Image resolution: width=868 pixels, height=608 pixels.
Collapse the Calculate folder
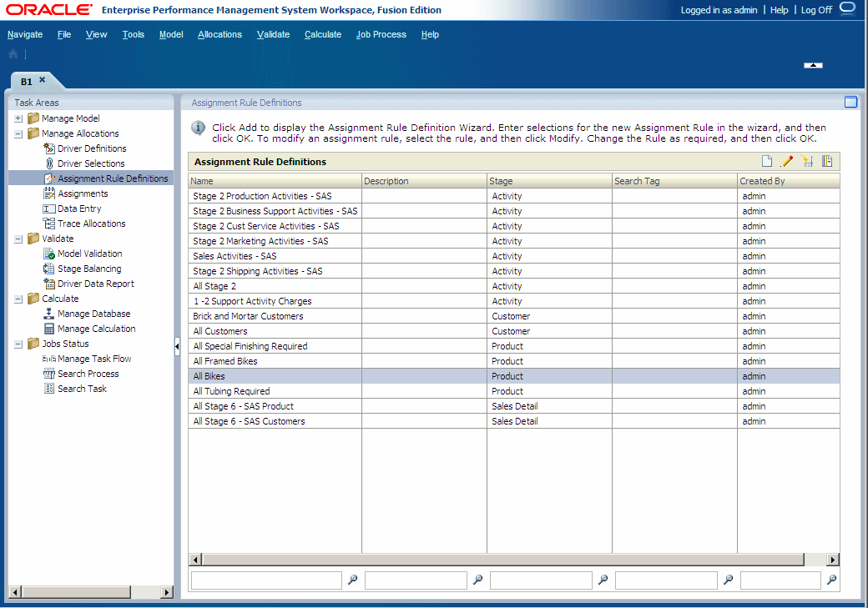18,299
